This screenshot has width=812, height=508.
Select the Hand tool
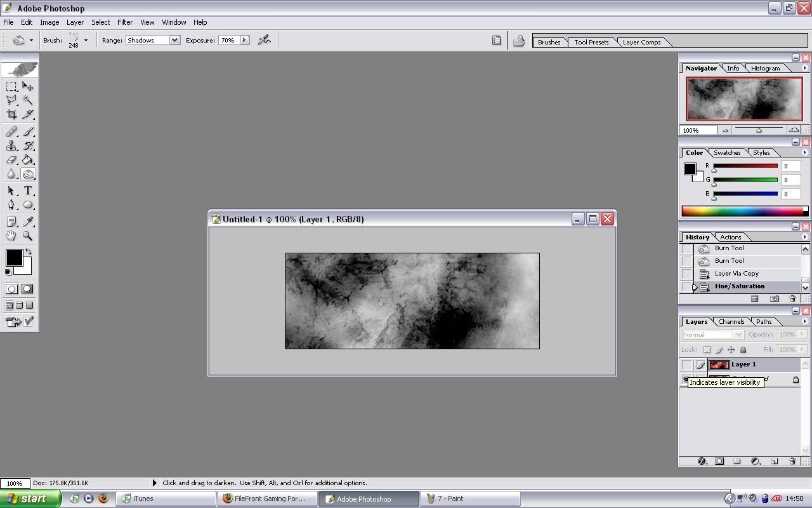(11, 236)
